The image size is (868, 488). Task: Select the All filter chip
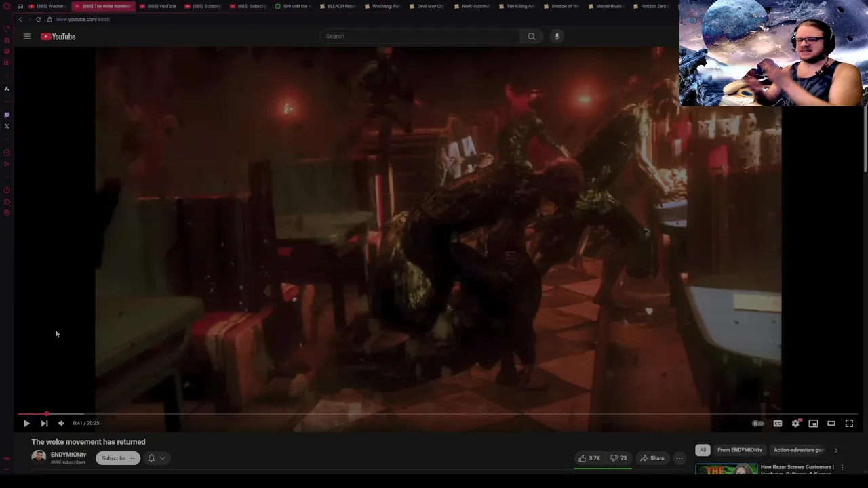(703, 450)
